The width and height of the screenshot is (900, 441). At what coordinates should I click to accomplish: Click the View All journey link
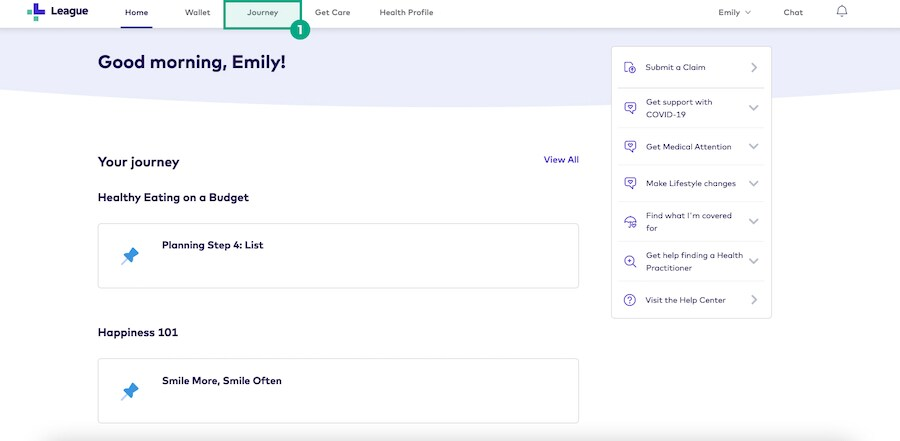tap(561, 160)
